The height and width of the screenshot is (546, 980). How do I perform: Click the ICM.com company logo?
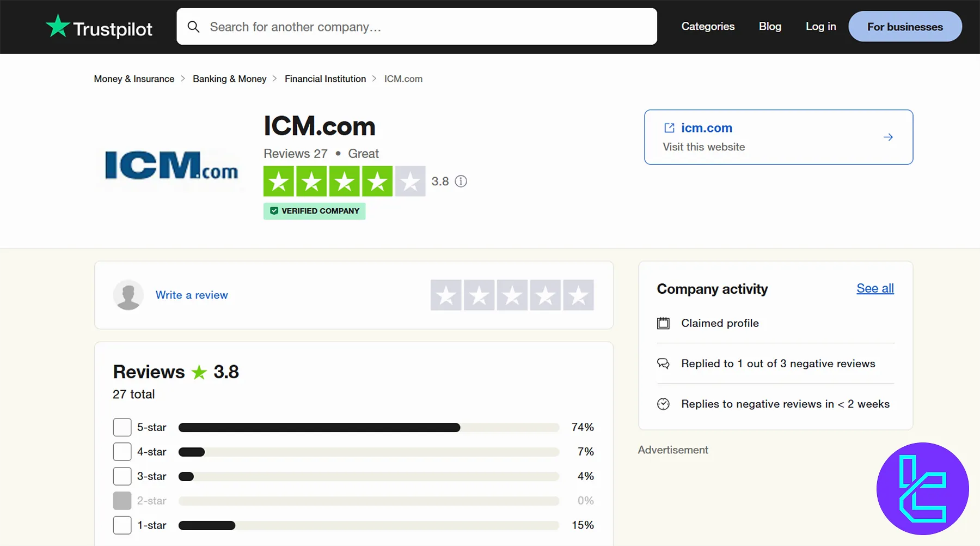[171, 165]
